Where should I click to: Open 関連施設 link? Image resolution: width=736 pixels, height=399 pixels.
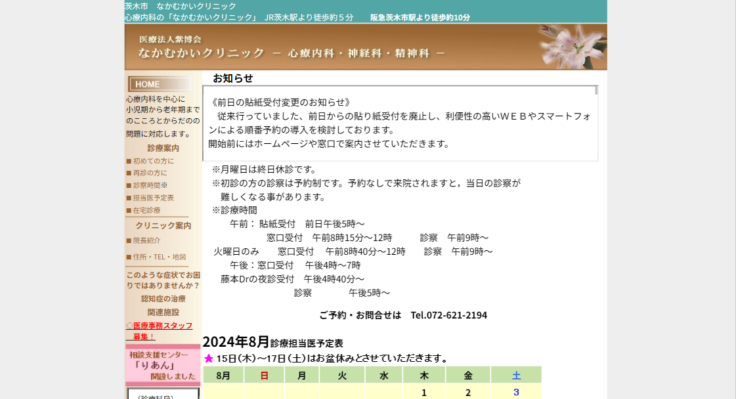[x=163, y=312]
